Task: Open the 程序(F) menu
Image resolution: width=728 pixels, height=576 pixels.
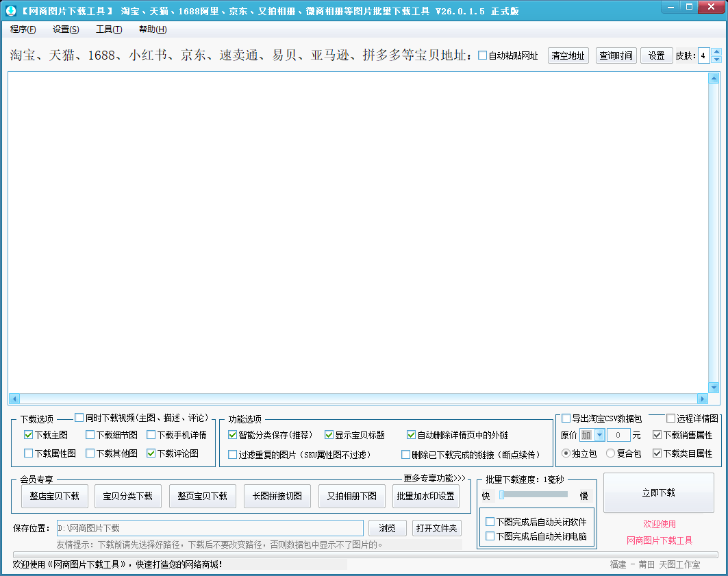Action: [23, 29]
